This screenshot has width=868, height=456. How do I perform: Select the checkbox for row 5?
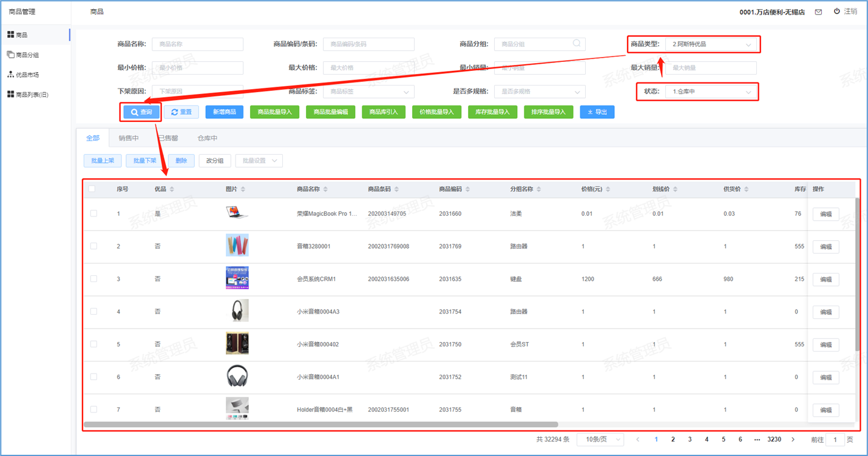point(93,344)
